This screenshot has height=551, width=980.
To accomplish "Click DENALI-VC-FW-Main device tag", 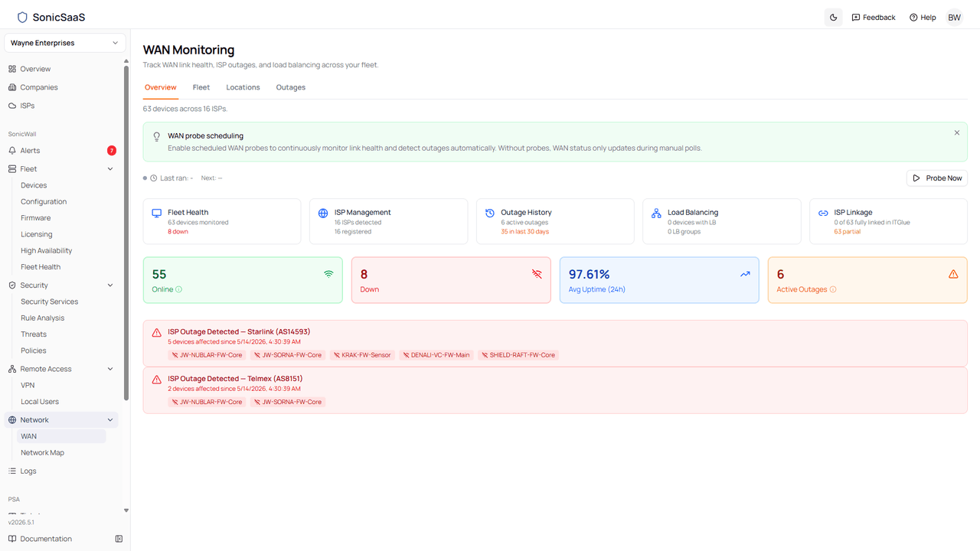I will [436, 355].
